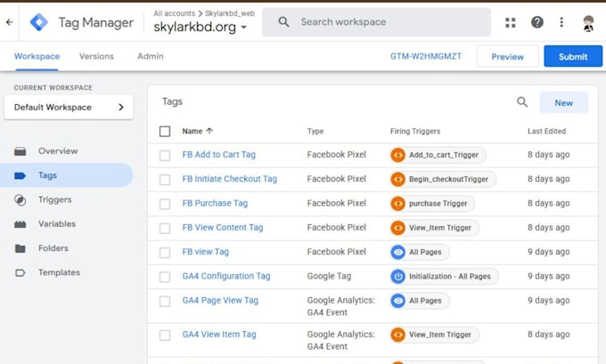Open the Templates menu item

tap(59, 272)
